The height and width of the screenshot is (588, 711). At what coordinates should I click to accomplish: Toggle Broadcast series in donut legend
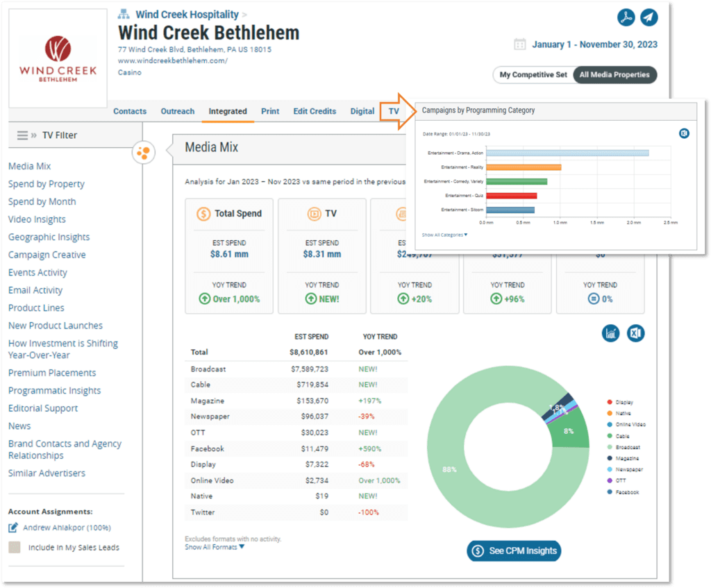point(624,447)
